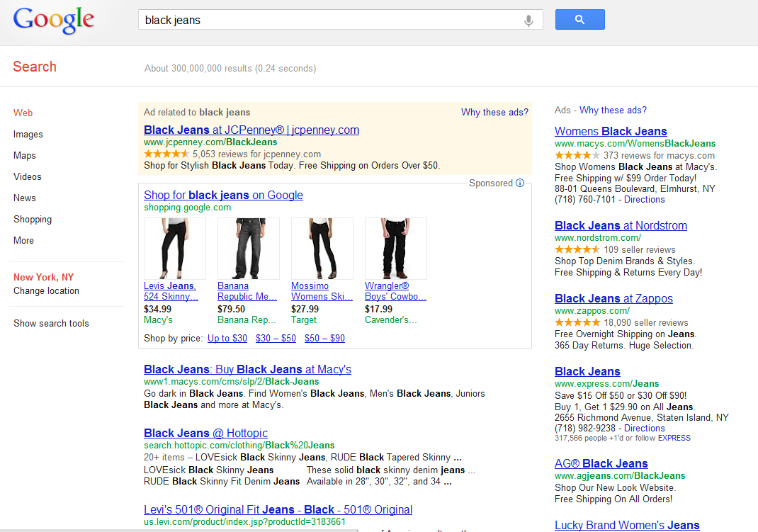Open Banana Republic Me... product link
The height and width of the screenshot is (532, 758).
coord(247,291)
